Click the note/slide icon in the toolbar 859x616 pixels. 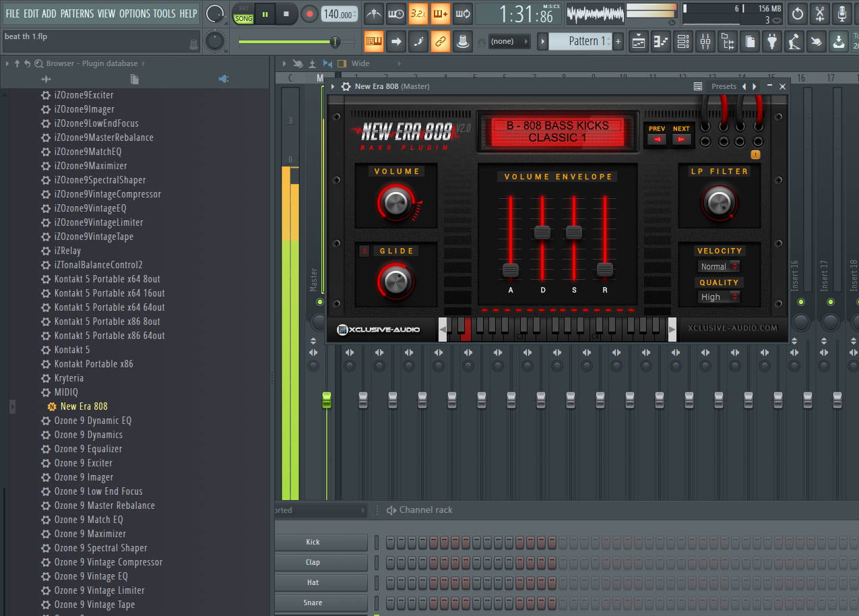[418, 42]
